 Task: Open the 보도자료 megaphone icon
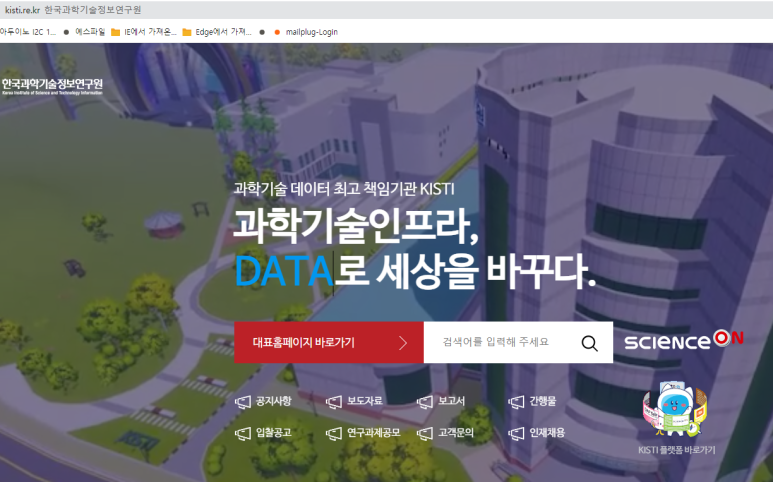point(334,402)
